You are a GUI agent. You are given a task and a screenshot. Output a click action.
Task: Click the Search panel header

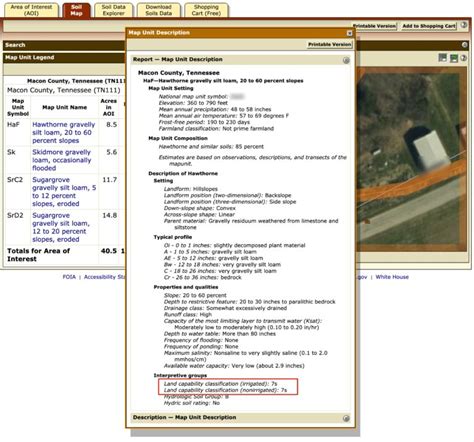pos(64,45)
